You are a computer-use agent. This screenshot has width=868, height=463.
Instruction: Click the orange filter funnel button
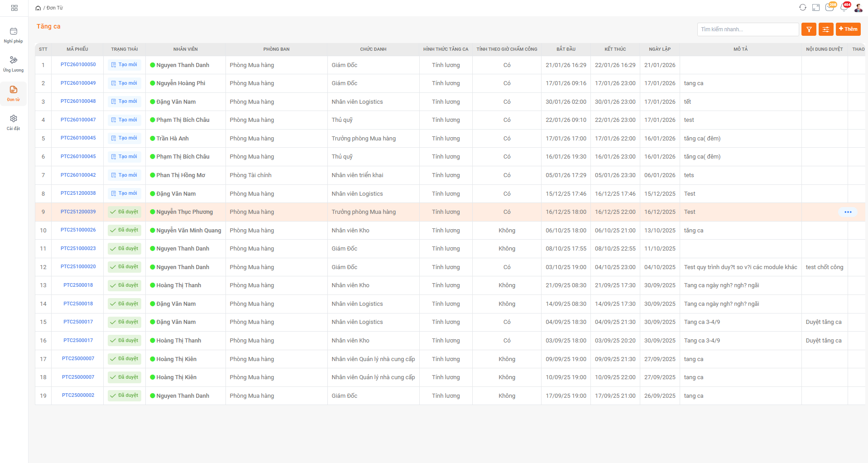(809, 29)
